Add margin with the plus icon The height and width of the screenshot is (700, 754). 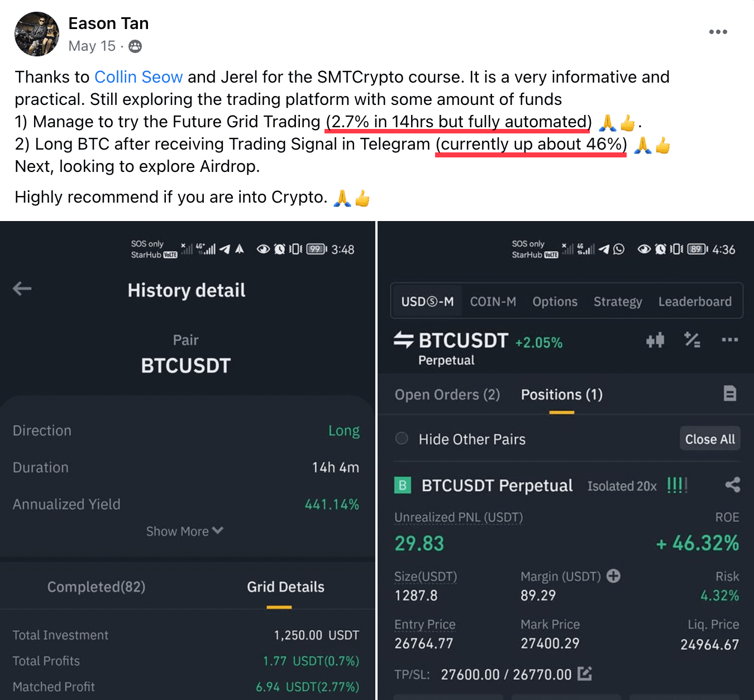click(x=613, y=576)
